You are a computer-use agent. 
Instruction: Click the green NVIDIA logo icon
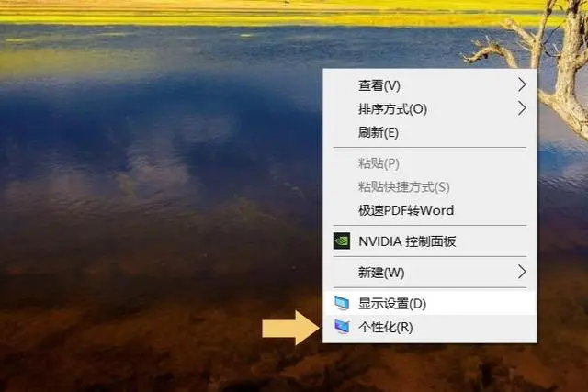342,241
